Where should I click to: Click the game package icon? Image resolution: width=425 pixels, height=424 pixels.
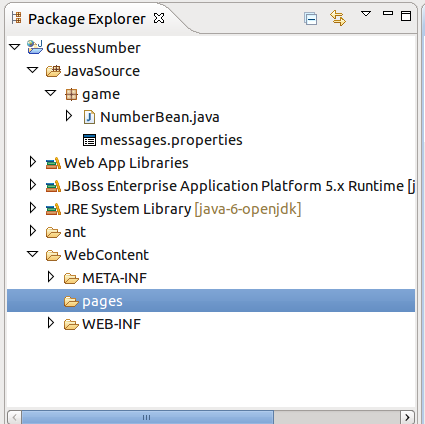71,94
